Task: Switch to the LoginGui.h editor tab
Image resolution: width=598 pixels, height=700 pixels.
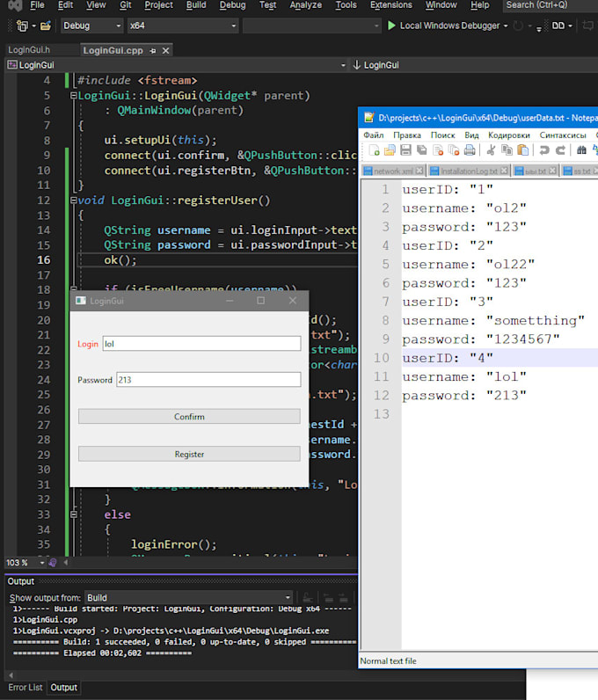Action: [x=29, y=50]
